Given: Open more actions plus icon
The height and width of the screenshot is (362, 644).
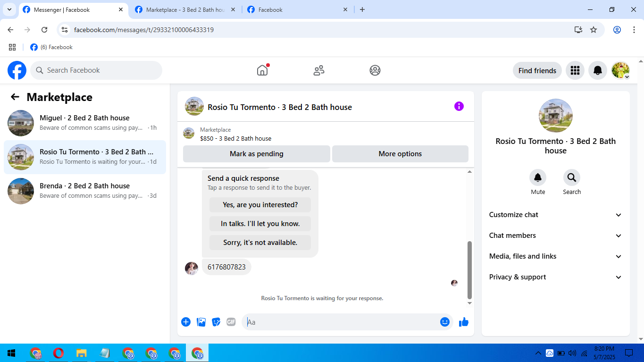Looking at the screenshot, I should [186, 322].
